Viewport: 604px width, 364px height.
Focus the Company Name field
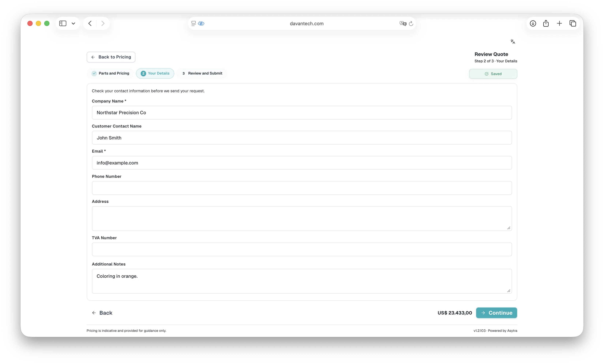click(302, 113)
